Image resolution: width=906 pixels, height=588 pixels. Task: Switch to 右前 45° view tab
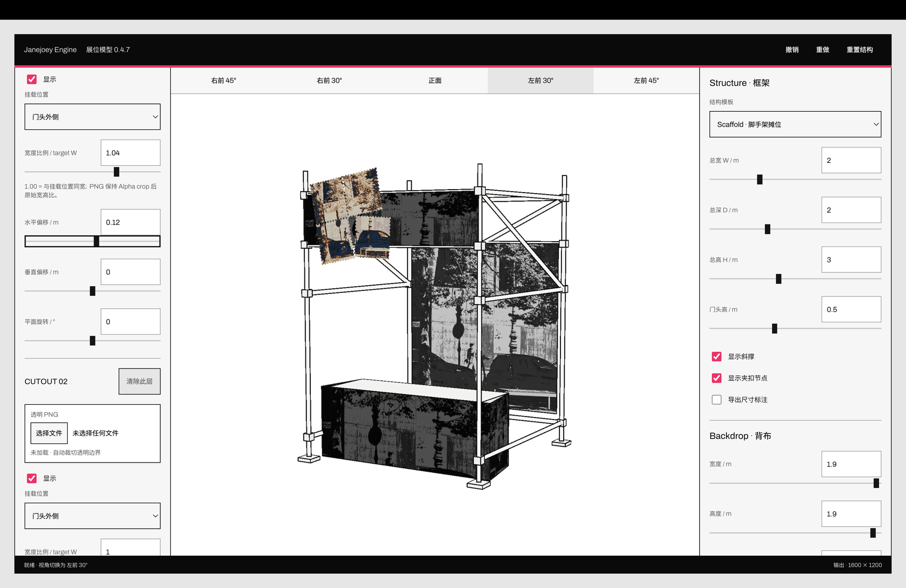coord(224,80)
